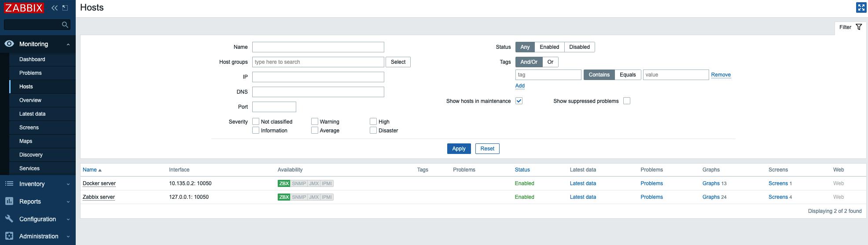868x245 pixels.
Task: Open Latest data in sidebar
Action: tap(32, 114)
